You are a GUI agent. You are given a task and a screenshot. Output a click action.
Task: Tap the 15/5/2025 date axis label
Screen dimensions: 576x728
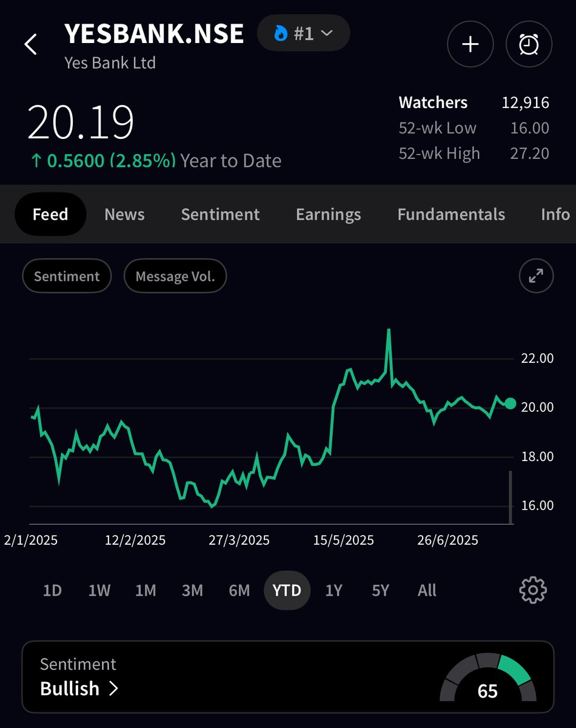click(343, 540)
